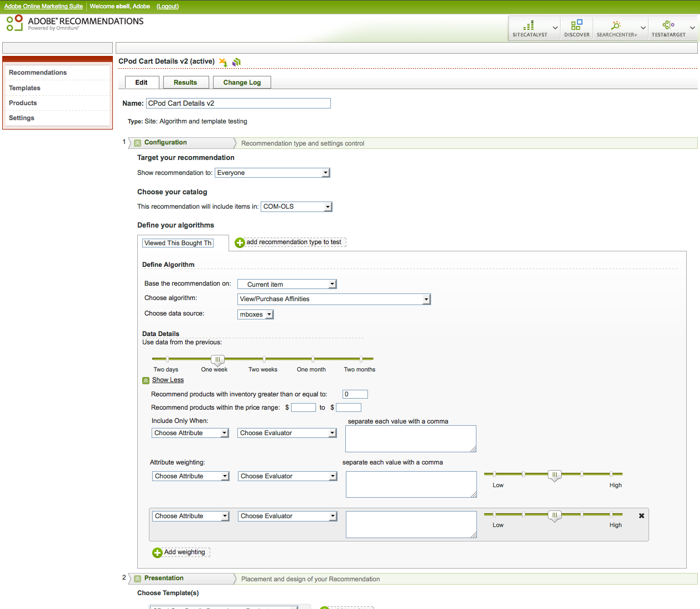Expand the SiteCatalyst dropdown arrow
This screenshot has width=700, height=609.
pyautogui.click(x=555, y=28)
